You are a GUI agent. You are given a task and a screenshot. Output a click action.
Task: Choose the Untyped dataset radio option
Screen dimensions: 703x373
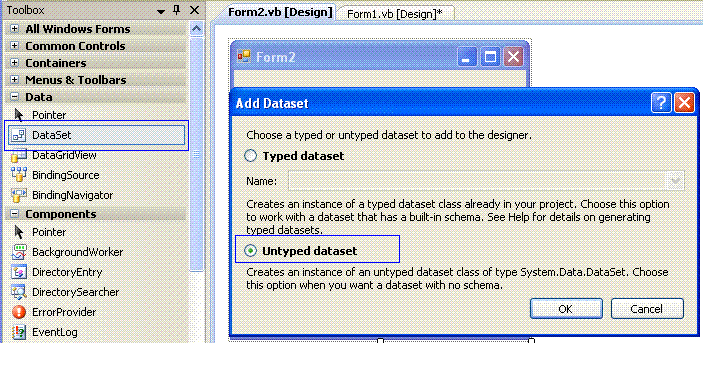click(x=250, y=251)
